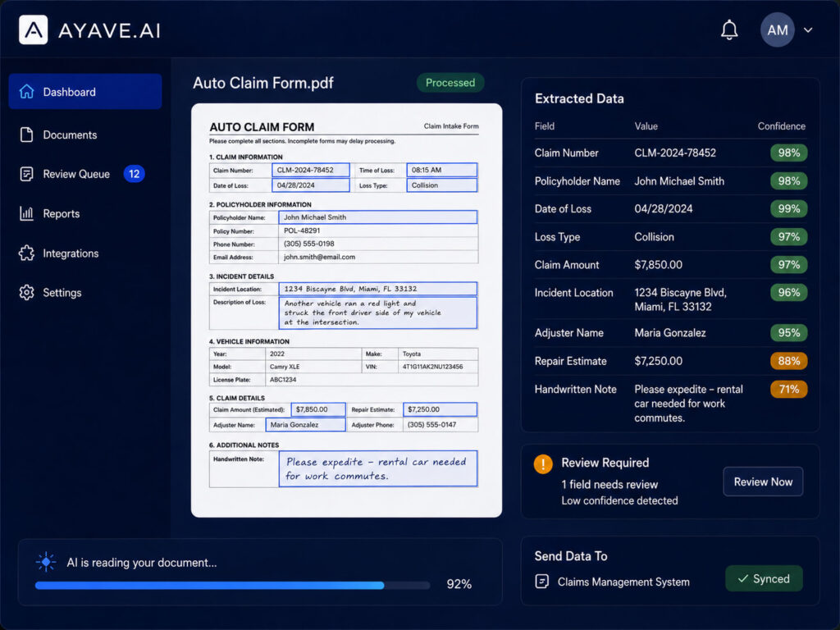
Task: Click the Reports bar chart icon
Action: click(27, 213)
